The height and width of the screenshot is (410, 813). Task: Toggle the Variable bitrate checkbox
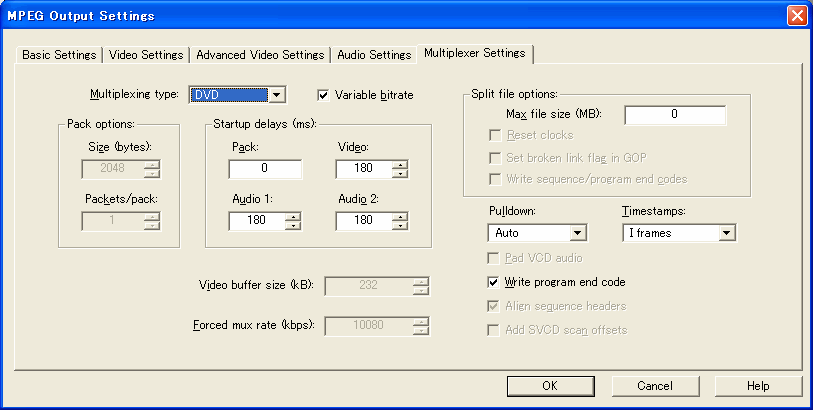click(324, 95)
